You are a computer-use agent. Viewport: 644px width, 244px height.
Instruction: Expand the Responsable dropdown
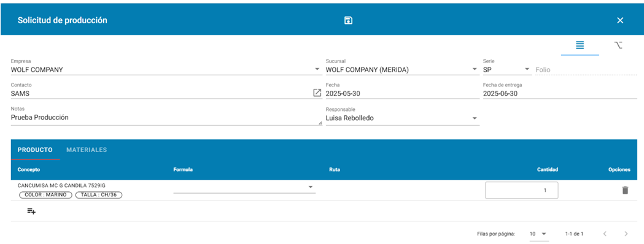tap(475, 118)
